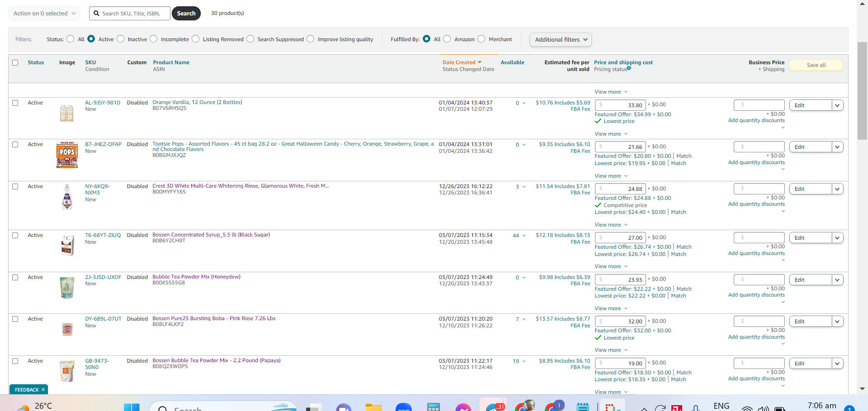868x411 pixels.
Task: Click the Save all button
Action: pyautogui.click(x=816, y=65)
